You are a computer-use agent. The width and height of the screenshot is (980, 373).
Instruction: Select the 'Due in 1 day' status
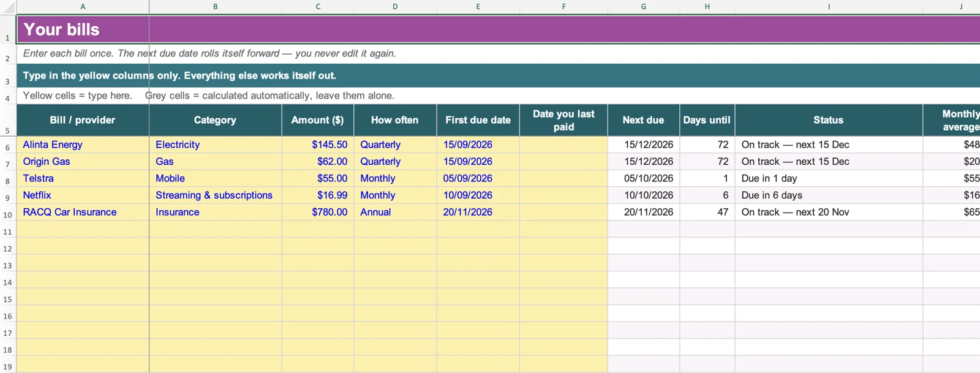(829, 178)
